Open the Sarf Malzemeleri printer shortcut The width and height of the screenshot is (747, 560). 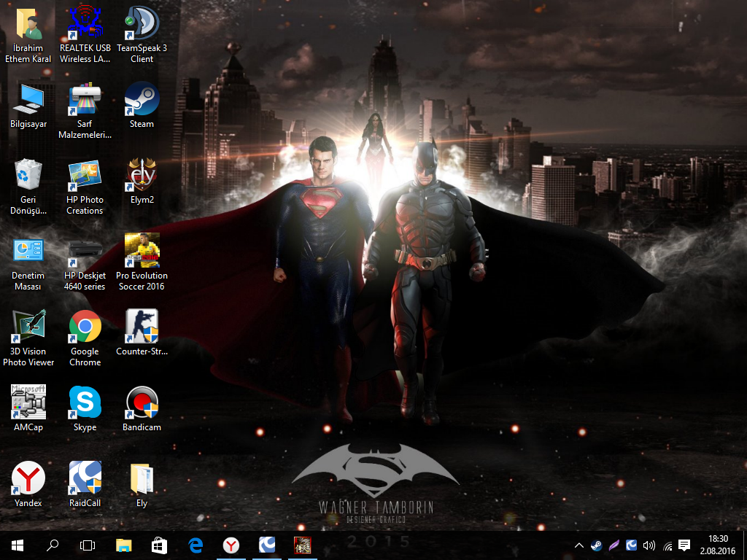point(85,111)
